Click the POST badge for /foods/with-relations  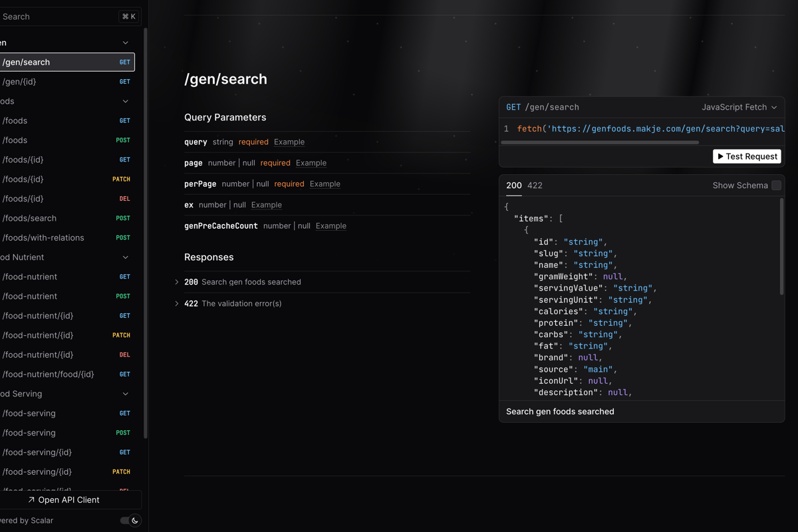122,237
